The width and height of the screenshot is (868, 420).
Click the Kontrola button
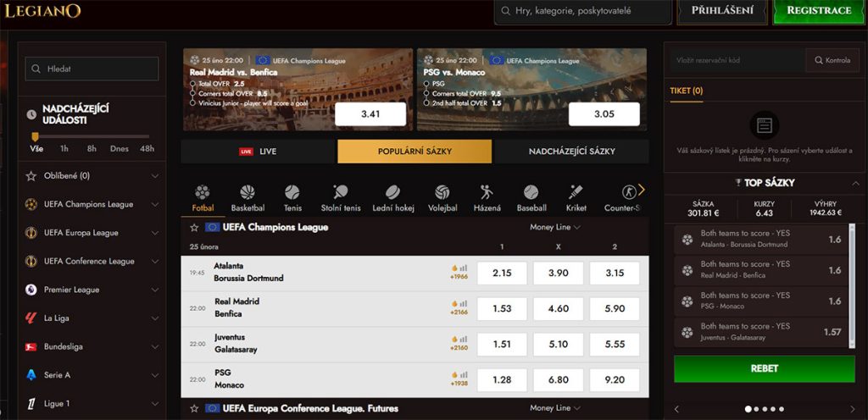(x=832, y=60)
